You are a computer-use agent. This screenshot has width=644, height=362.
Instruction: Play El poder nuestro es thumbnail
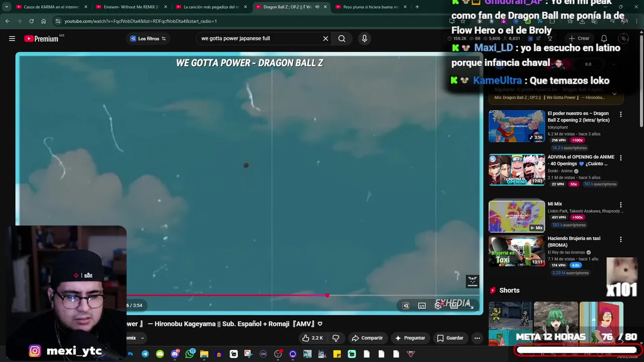[x=517, y=126]
